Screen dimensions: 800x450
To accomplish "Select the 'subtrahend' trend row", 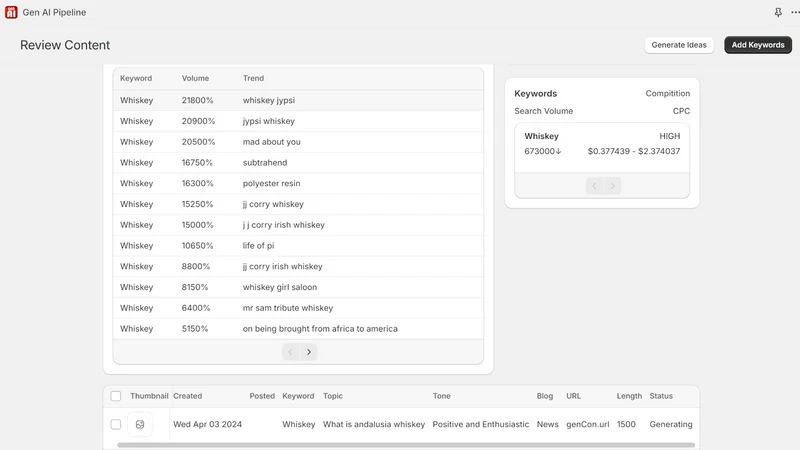I will [x=298, y=163].
